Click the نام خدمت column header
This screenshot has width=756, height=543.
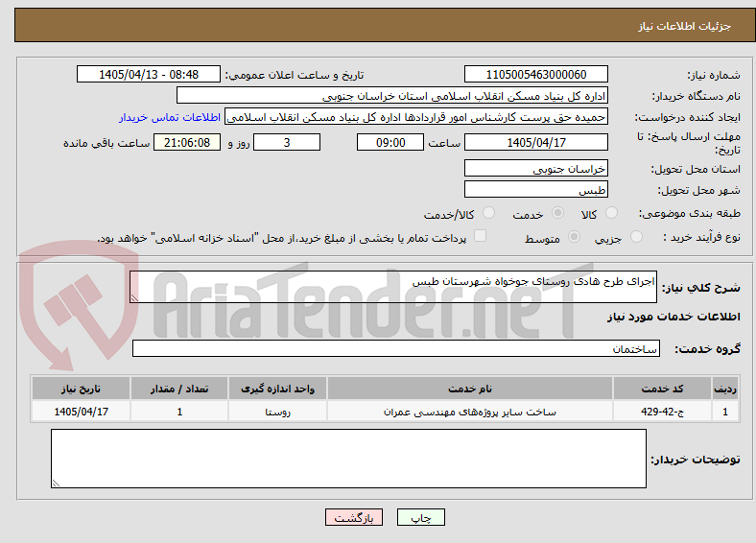click(469, 389)
